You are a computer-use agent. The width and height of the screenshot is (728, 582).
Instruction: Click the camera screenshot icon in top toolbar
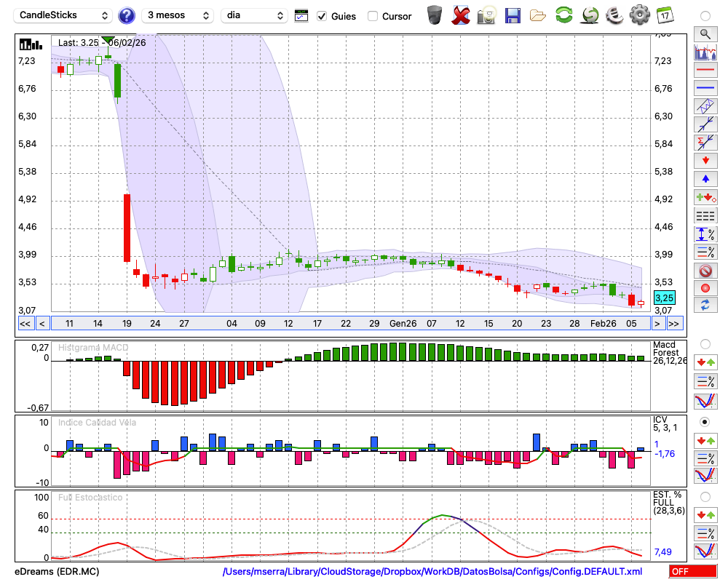(x=486, y=16)
